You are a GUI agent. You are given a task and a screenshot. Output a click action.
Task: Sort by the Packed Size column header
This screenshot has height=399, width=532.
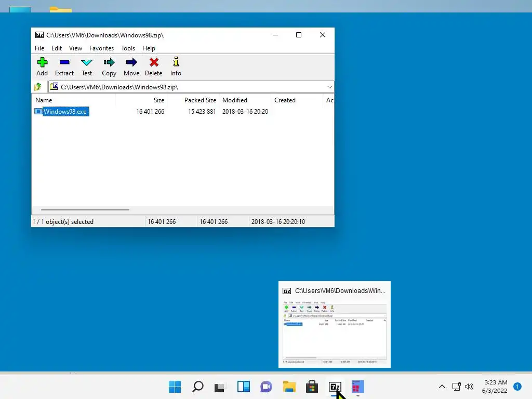[x=193, y=100]
